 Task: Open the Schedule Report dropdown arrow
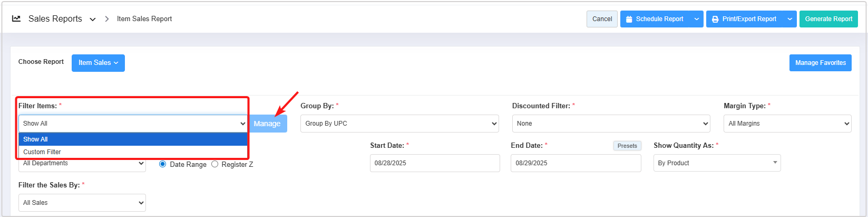point(697,19)
